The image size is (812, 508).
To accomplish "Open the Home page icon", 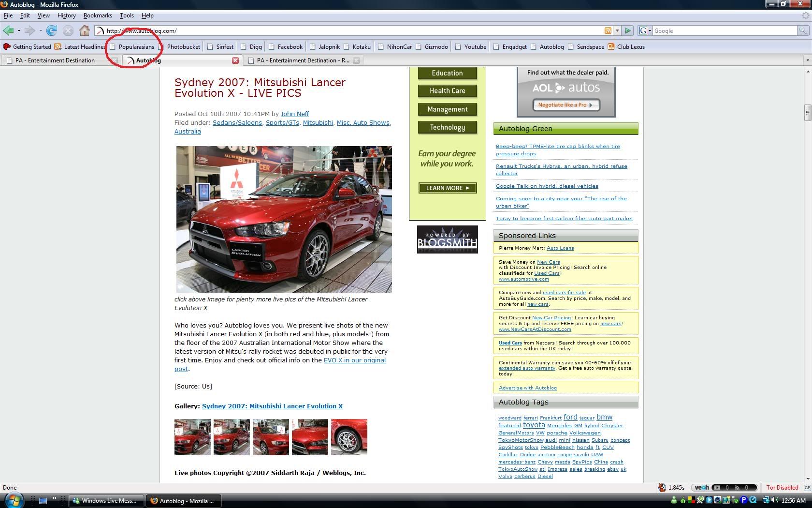I will [85, 31].
